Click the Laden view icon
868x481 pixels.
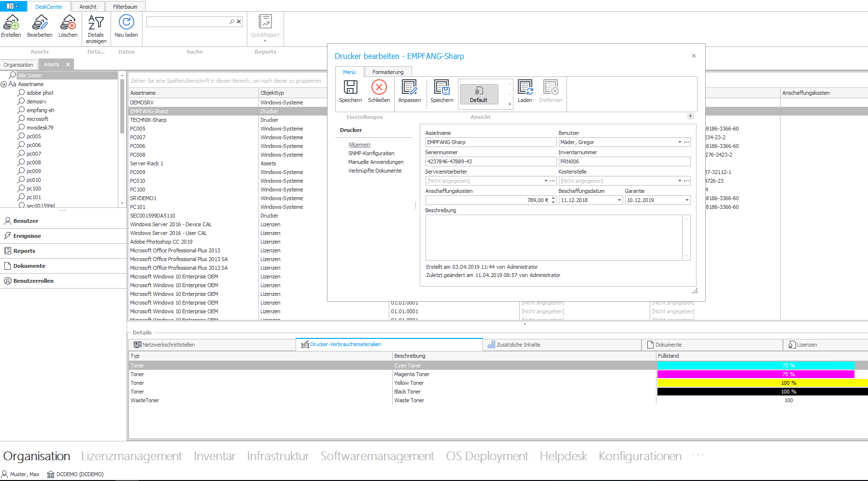[525, 87]
